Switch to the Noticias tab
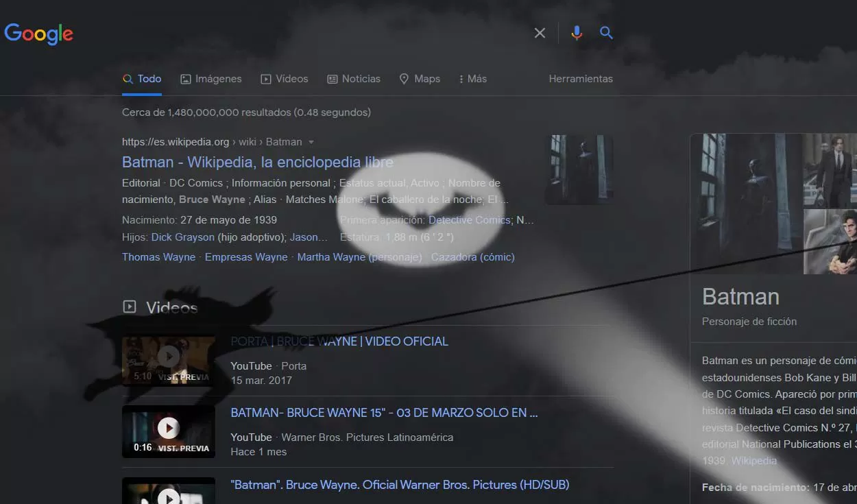Viewport: 857px width, 504px height. [354, 79]
